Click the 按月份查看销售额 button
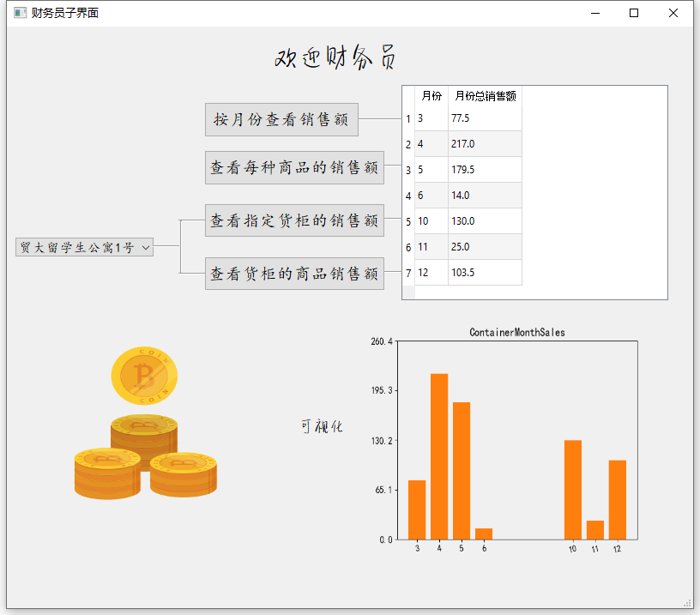This screenshot has width=700, height=615. tap(281, 119)
